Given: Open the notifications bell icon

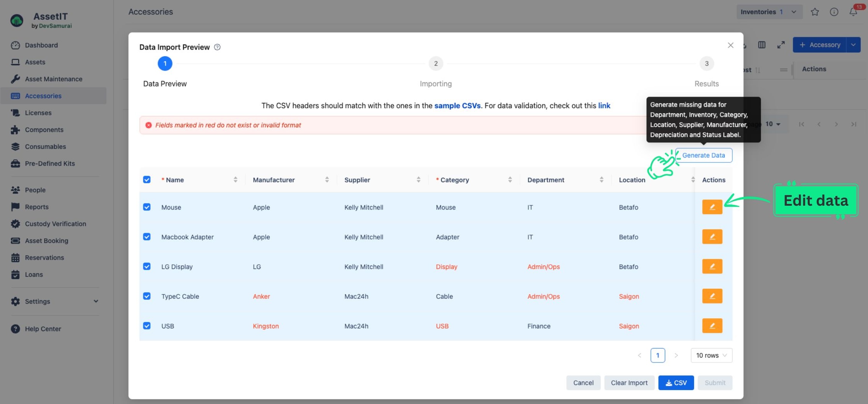Looking at the screenshot, I should 853,12.
